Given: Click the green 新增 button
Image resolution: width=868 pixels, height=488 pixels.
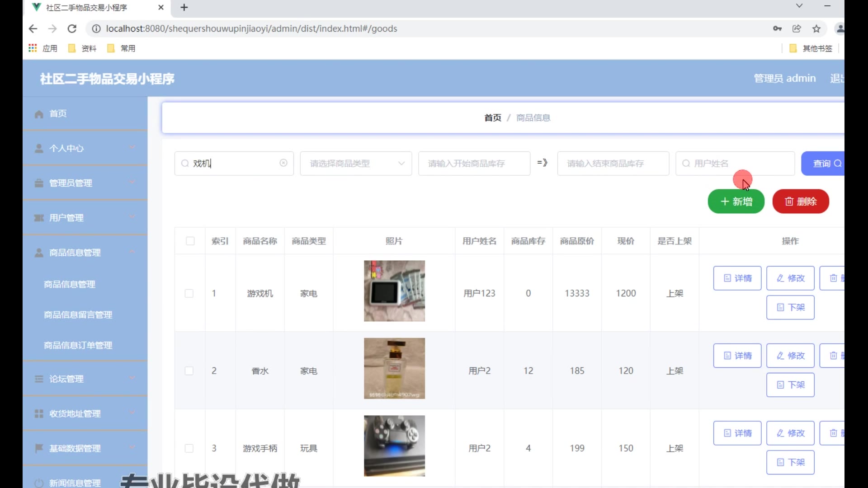Looking at the screenshot, I should pos(736,202).
